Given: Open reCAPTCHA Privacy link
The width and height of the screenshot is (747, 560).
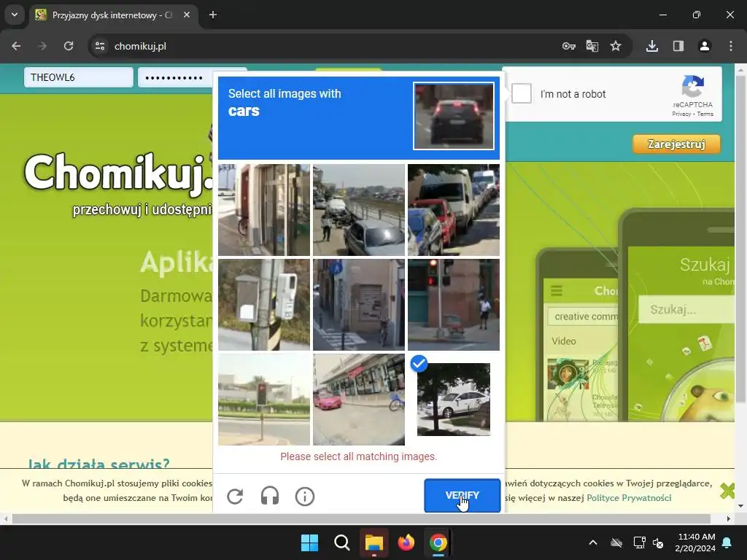Looking at the screenshot, I should coord(681,114).
